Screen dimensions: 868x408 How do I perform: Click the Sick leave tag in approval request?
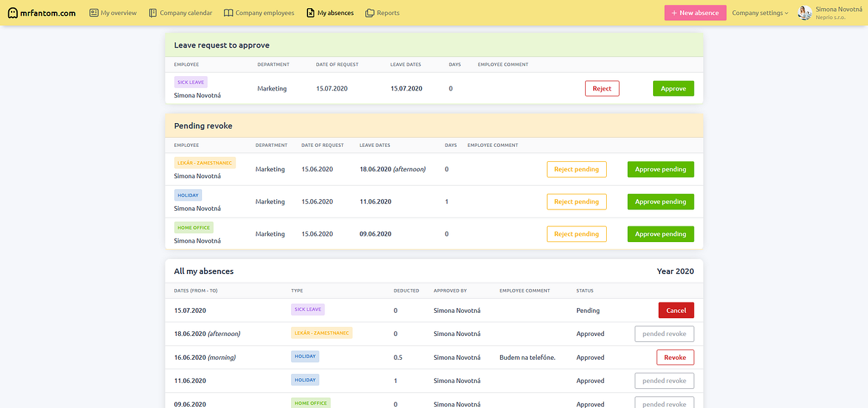coord(190,82)
